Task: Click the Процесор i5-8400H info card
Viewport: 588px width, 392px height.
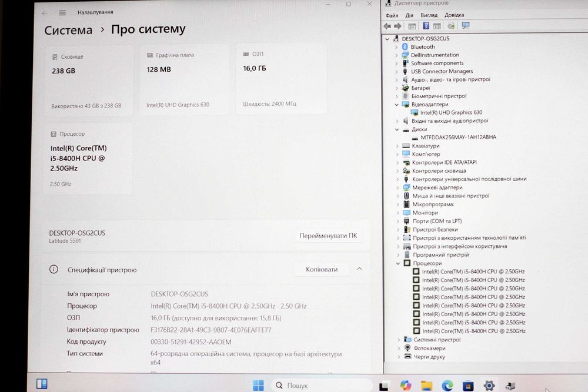Action: [x=88, y=159]
